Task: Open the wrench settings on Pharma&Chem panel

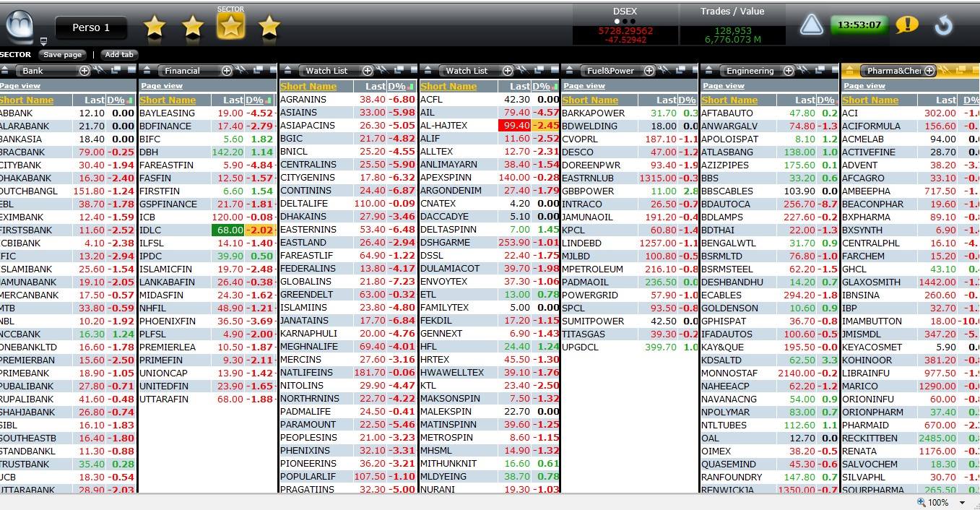Action: [944, 70]
